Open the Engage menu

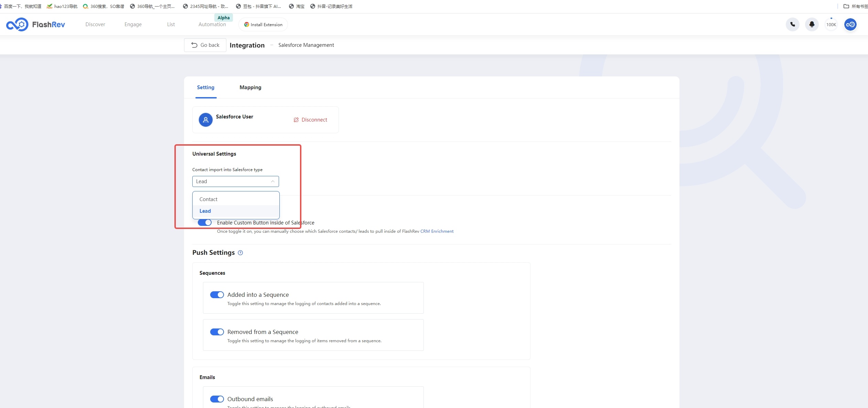pos(133,24)
